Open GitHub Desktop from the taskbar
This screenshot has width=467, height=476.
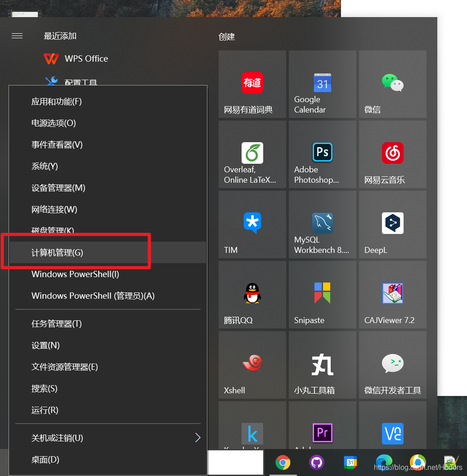click(x=316, y=463)
